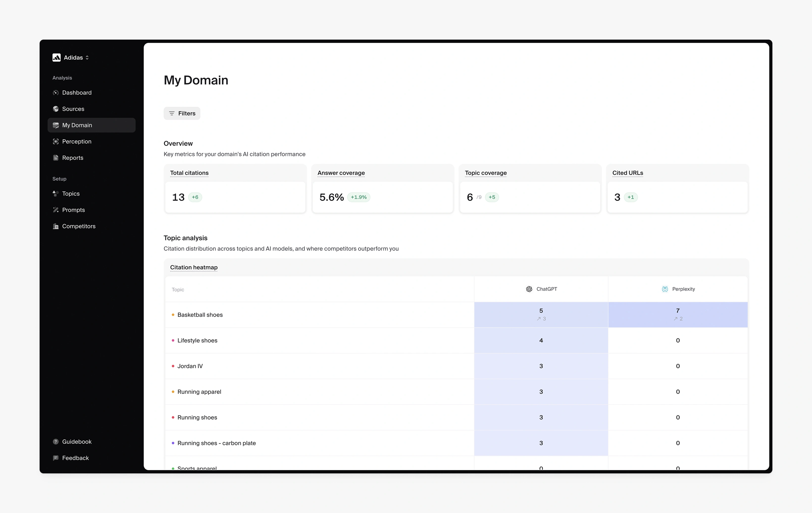Click Running apparel Perplexity cell value 0
This screenshot has height=513, width=812.
click(678, 392)
